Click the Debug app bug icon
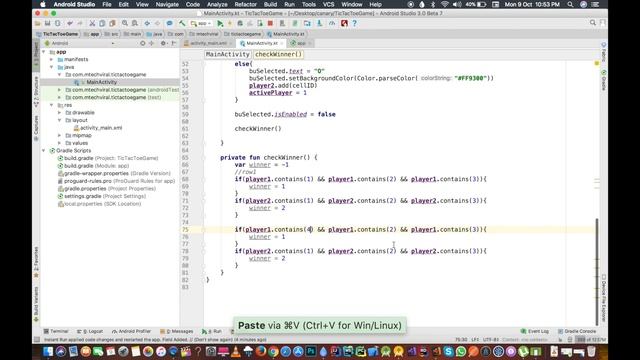The height and width of the screenshot is (360, 640). [240, 24]
